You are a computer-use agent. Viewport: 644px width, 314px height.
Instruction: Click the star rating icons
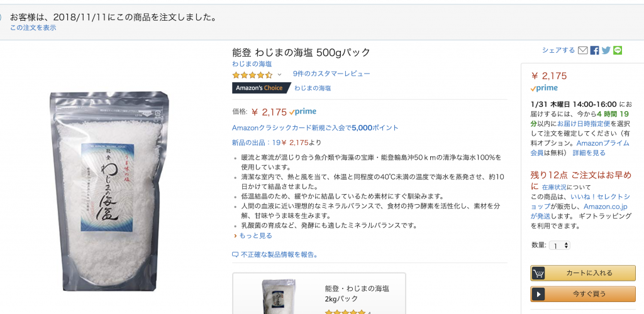252,74
